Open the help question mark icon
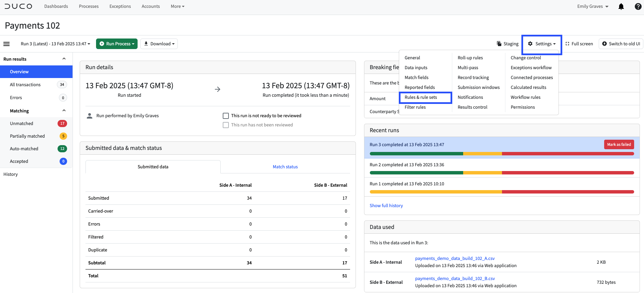Image resolution: width=644 pixels, height=293 pixels. [x=638, y=6]
